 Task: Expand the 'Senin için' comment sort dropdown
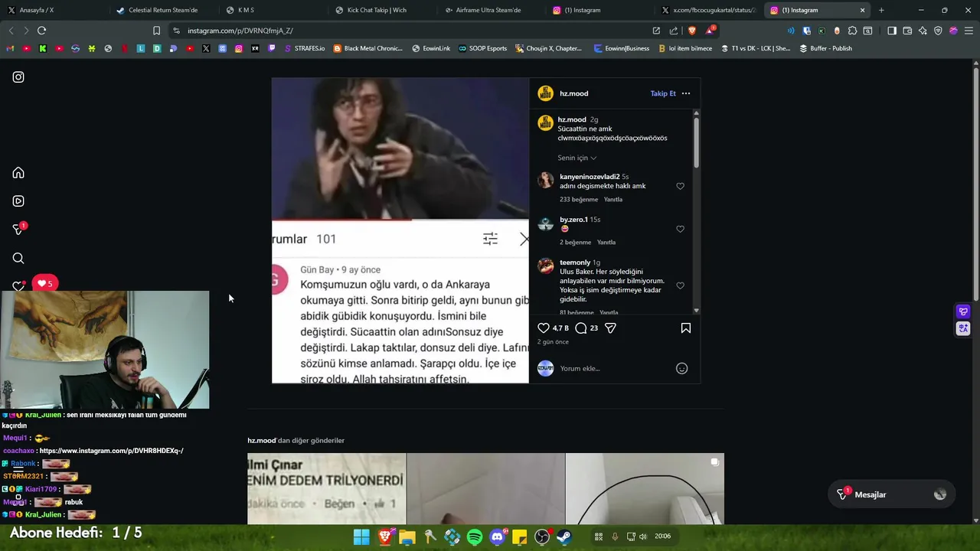[x=577, y=158]
